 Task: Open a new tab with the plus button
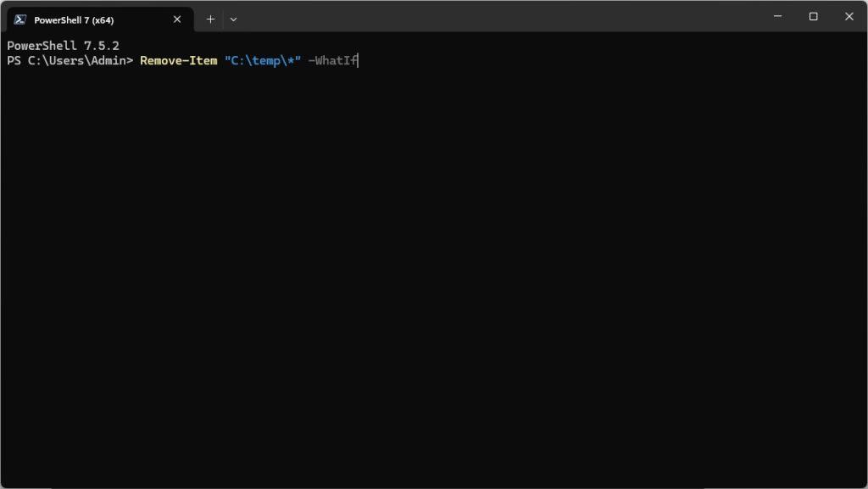(x=210, y=19)
